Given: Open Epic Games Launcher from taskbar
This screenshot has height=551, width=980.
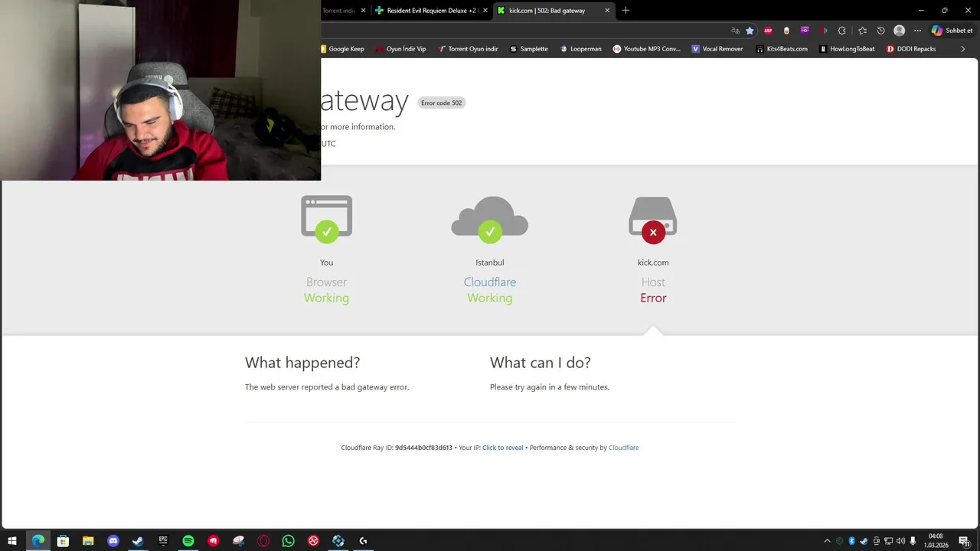Looking at the screenshot, I should (163, 541).
